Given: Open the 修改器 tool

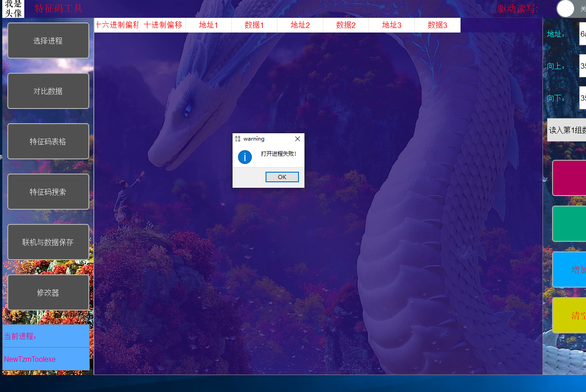Looking at the screenshot, I should click(x=48, y=292).
